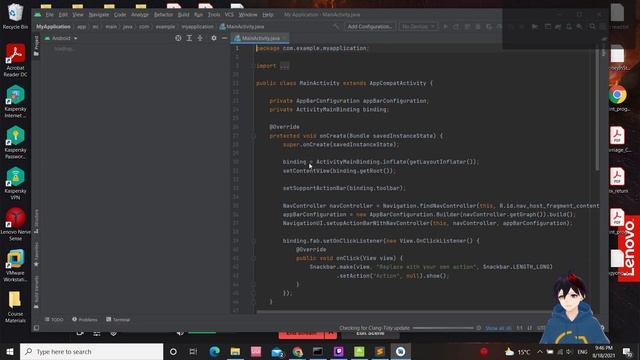Click the Collapse All icon in Project panel
The width and height of the screenshot is (640, 360).
(200, 38)
